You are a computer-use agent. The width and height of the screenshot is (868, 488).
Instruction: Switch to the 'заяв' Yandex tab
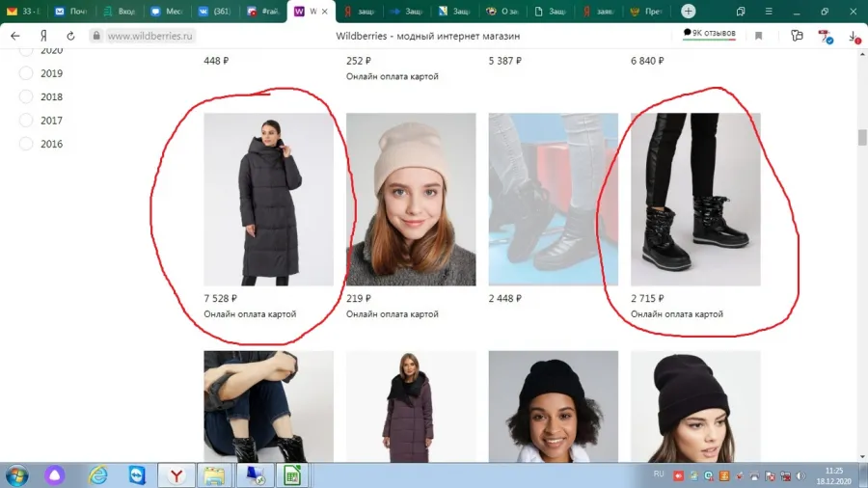click(x=598, y=11)
